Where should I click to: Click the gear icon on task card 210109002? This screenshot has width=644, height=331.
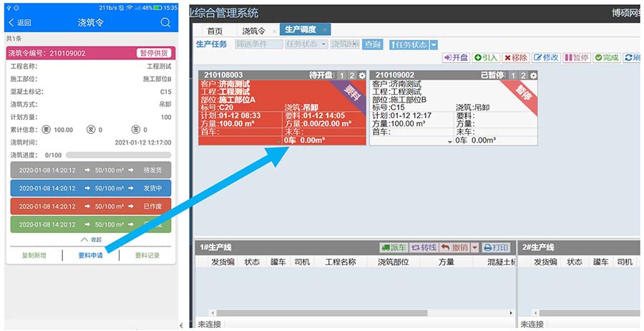click(533, 75)
